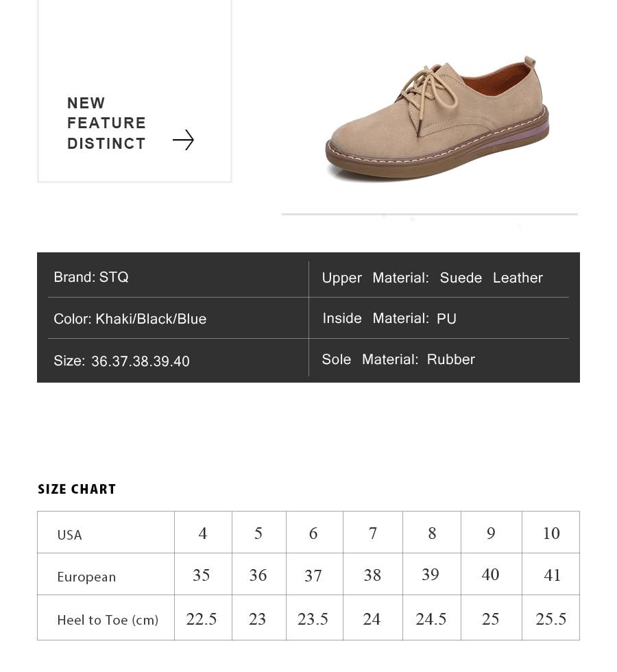Click the SIZE CHART heading
This screenshot has width=617, height=672.
coord(77,489)
